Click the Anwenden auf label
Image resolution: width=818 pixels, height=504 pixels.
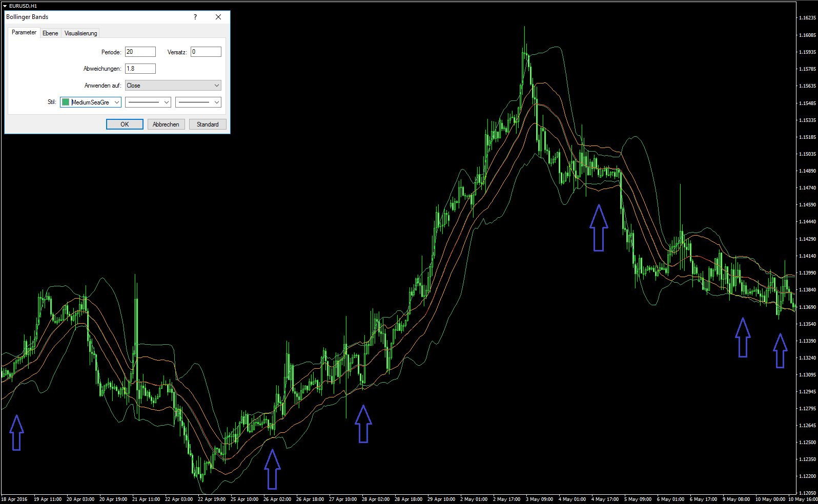coord(103,86)
